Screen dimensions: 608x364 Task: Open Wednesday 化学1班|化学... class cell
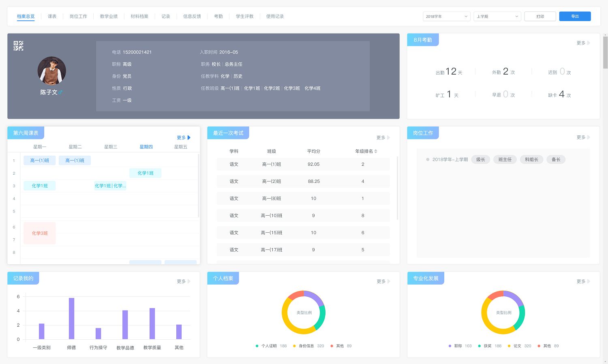[110, 186]
